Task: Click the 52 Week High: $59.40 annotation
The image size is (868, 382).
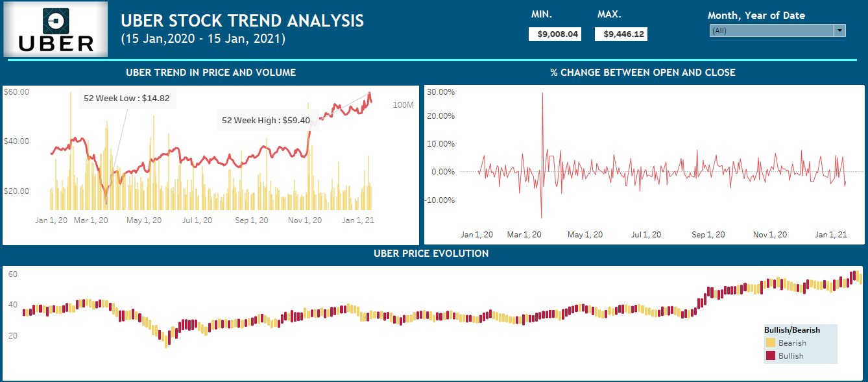Action: pos(267,120)
